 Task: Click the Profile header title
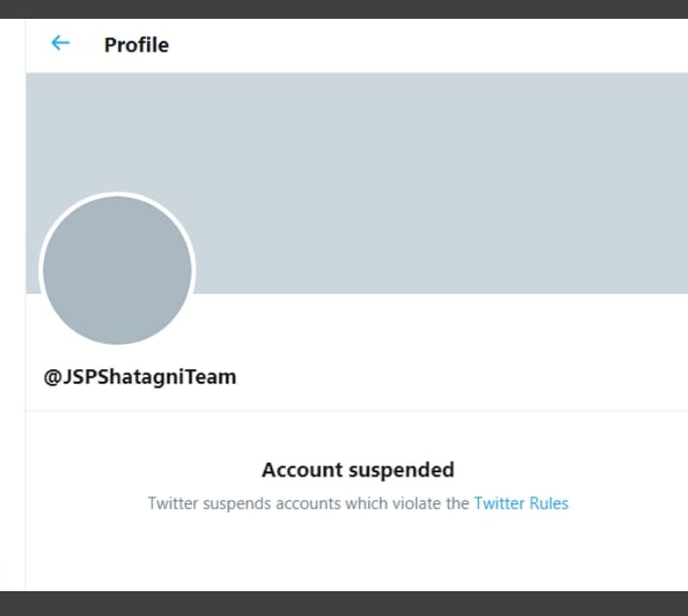(x=136, y=45)
